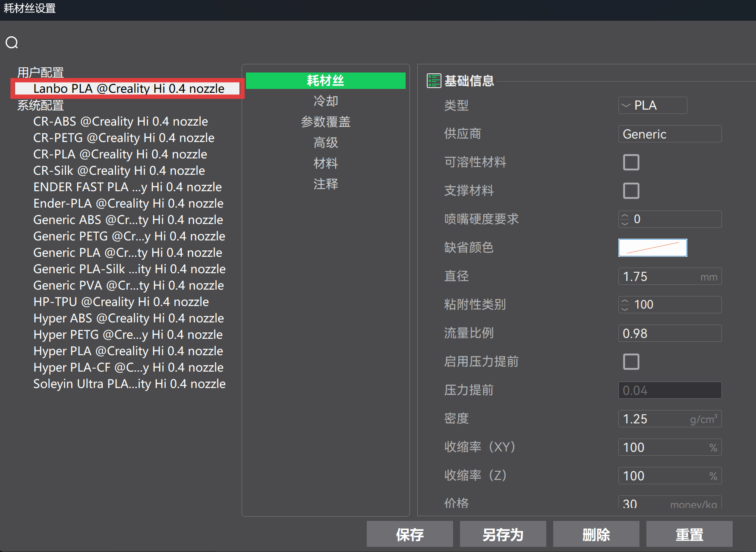Click the 保存 button
Viewport: 756px width, 552px height.
410,534
